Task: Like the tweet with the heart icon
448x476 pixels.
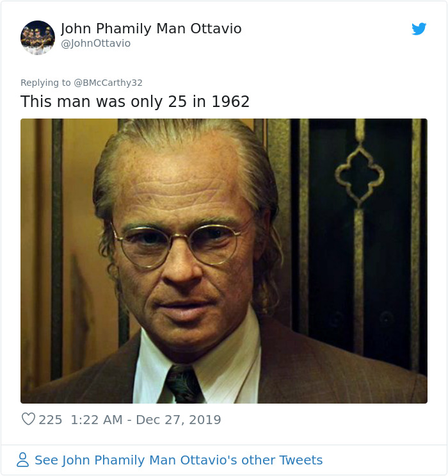Action: tap(29, 419)
